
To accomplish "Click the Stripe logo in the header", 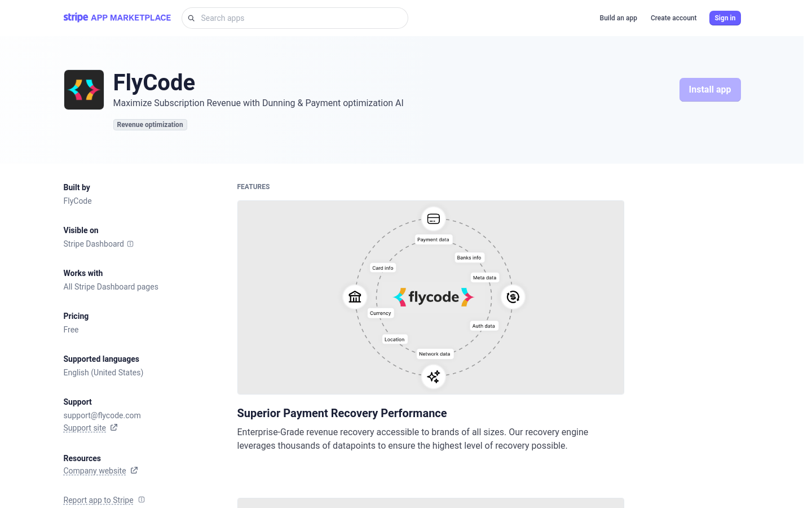I will 76,17.
